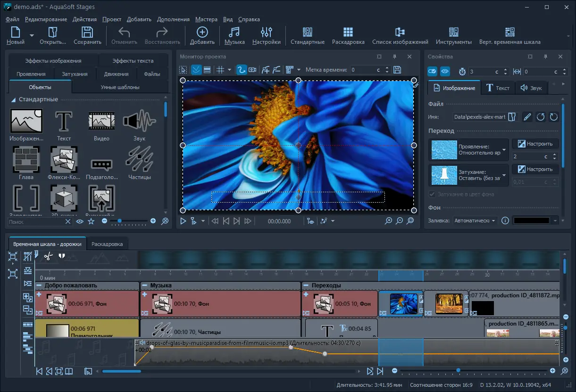The image size is (576, 392).
Task: Toggle the Затухание в цвет фона checkbox
Action: point(432,194)
